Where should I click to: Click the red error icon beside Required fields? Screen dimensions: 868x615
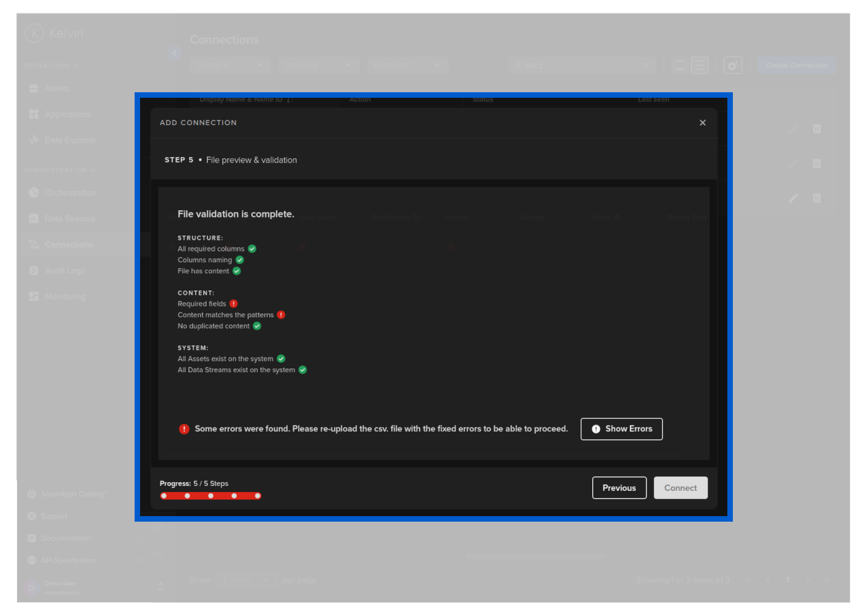tap(233, 304)
